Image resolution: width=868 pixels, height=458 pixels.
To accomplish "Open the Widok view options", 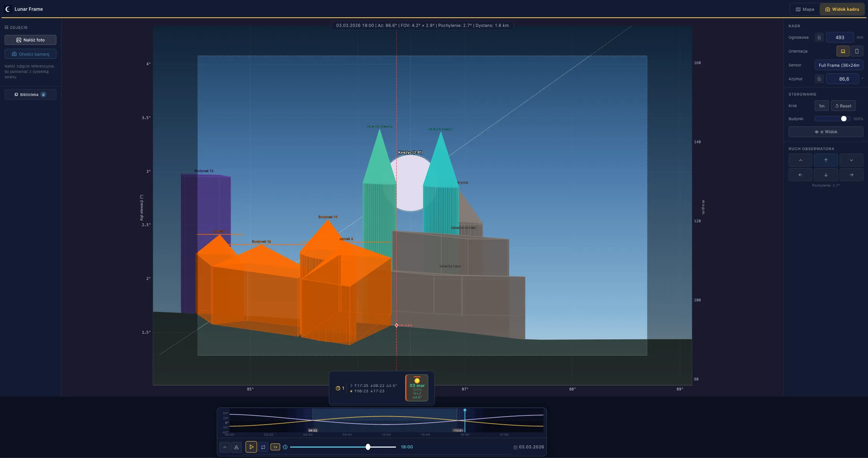I will point(826,132).
